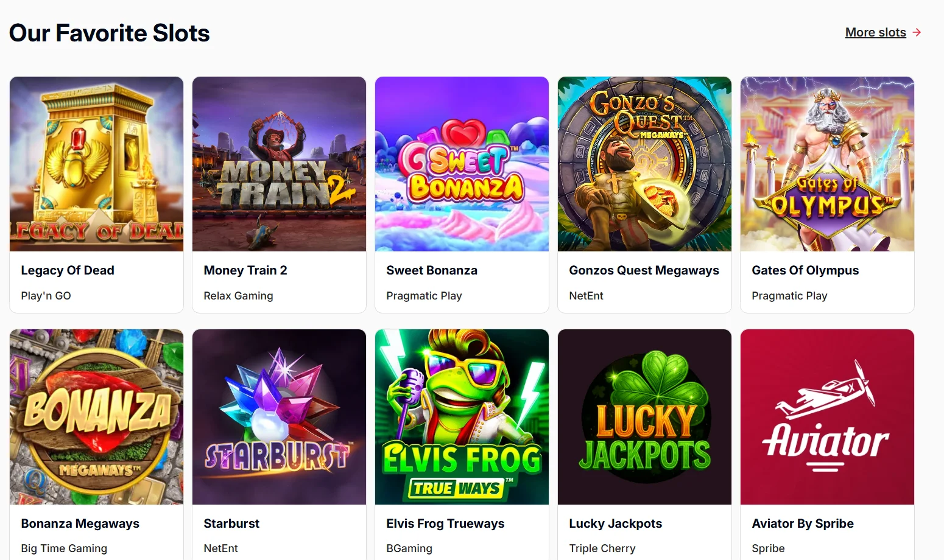944x560 pixels.
Task: Open the Elvis Frog Trueways slot game
Action: (x=462, y=417)
